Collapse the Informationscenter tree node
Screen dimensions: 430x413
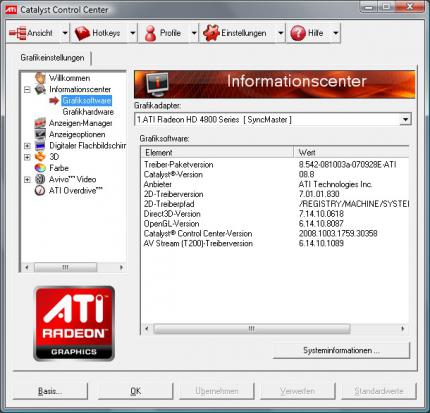pos(27,90)
